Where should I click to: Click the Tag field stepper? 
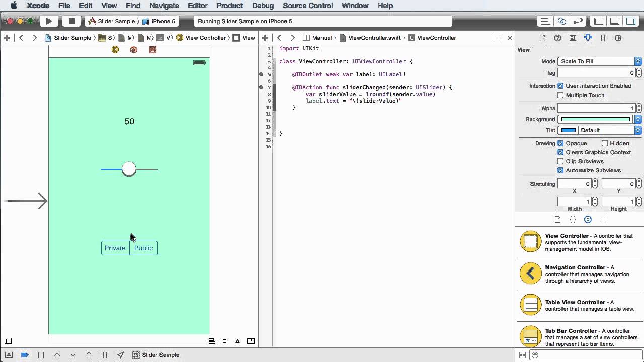coord(639,73)
